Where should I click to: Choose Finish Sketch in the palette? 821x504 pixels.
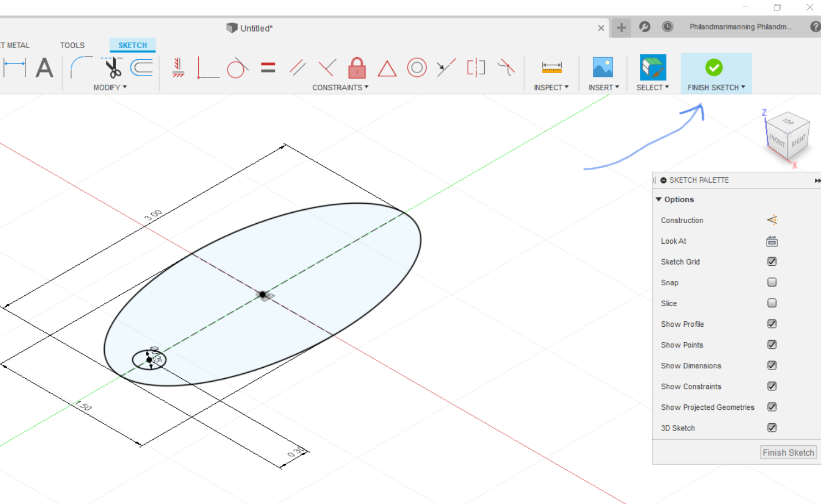tap(788, 452)
